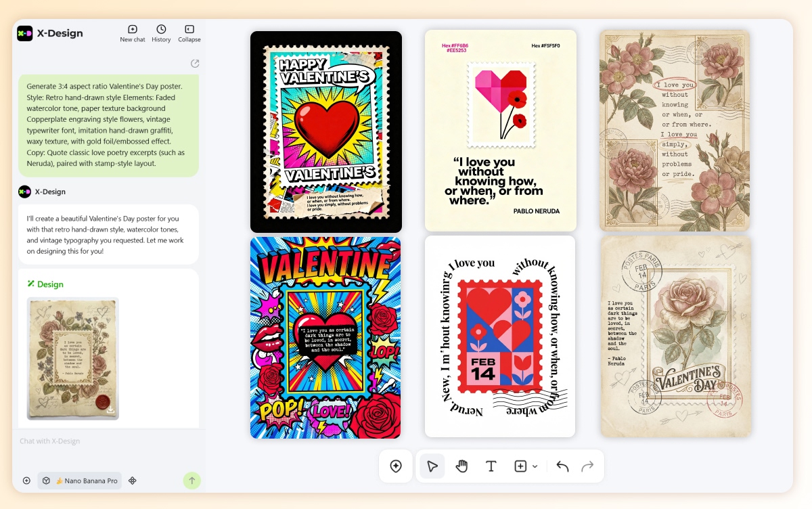Collapse the chat sidebar
Image resolution: width=812 pixels, height=509 pixels.
click(189, 30)
